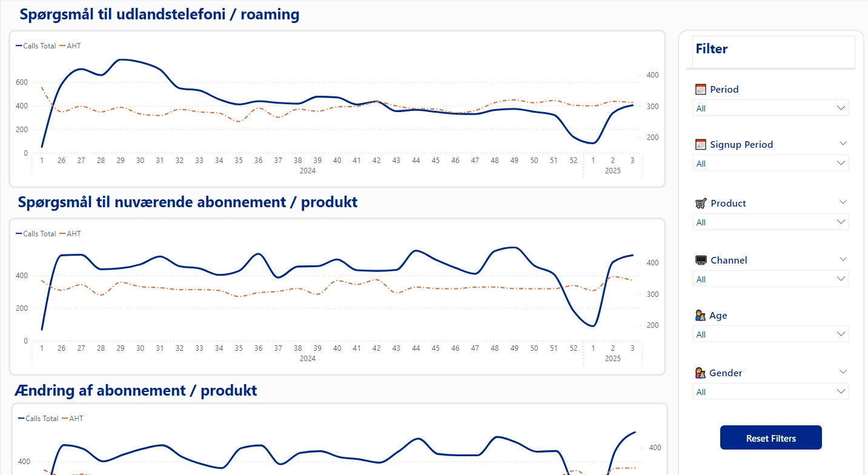Collapse chevron next to Gender header
Image resolution: width=868 pixels, height=475 pixels.
[x=843, y=371]
